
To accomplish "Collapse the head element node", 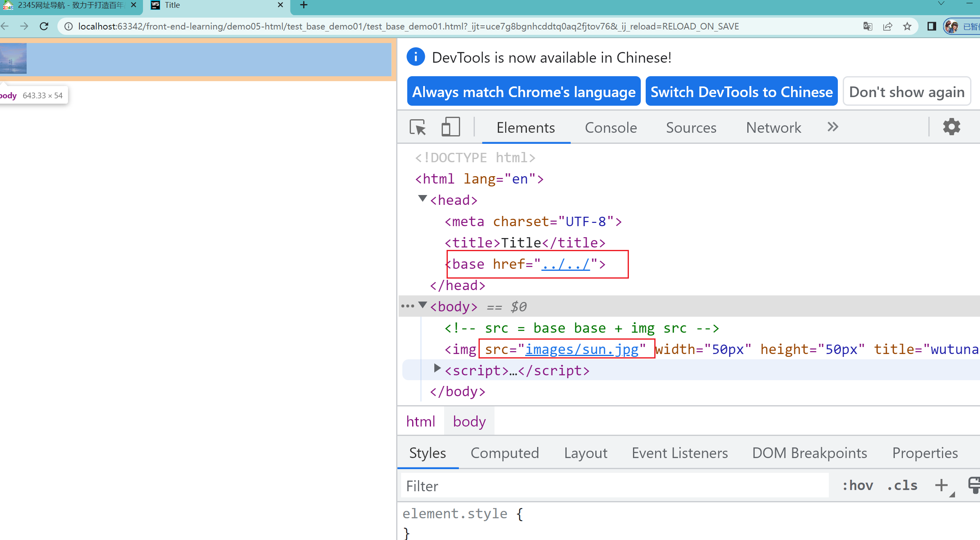I will (x=422, y=199).
